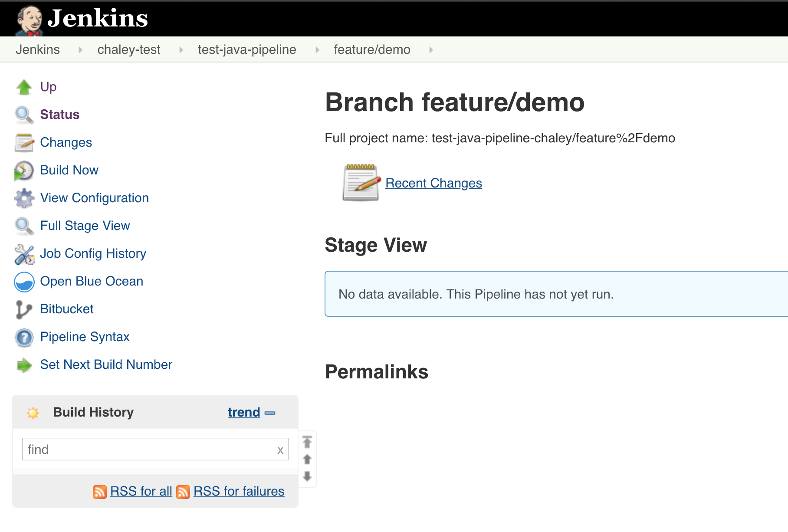Image resolution: width=788 pixels, height=532 pixels.
Task: Click the Build History panel title
Action: coord(93,412)
